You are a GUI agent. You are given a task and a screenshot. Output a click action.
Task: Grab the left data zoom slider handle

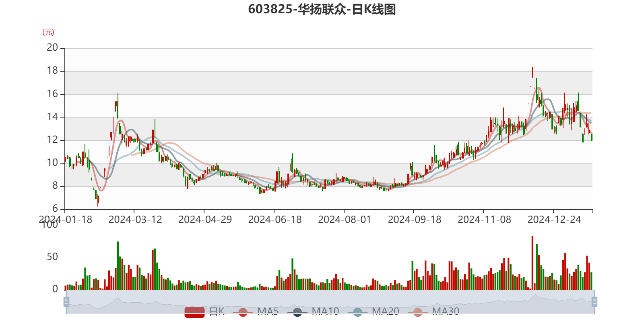coord(66,301)
